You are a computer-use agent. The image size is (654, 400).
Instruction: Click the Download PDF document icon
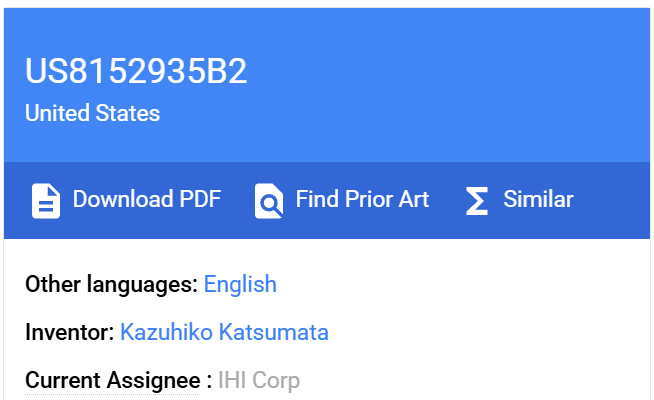pyautogui.click(x=45, y=200)
